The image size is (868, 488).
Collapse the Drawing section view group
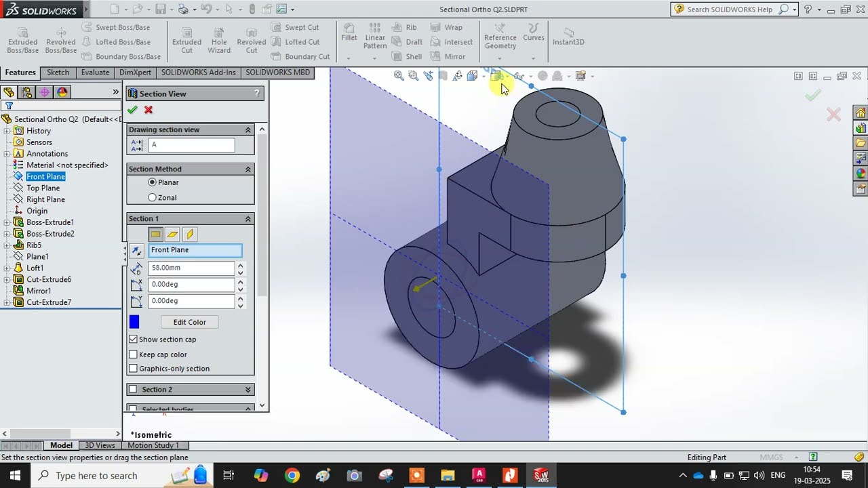(x=248, y=129)
